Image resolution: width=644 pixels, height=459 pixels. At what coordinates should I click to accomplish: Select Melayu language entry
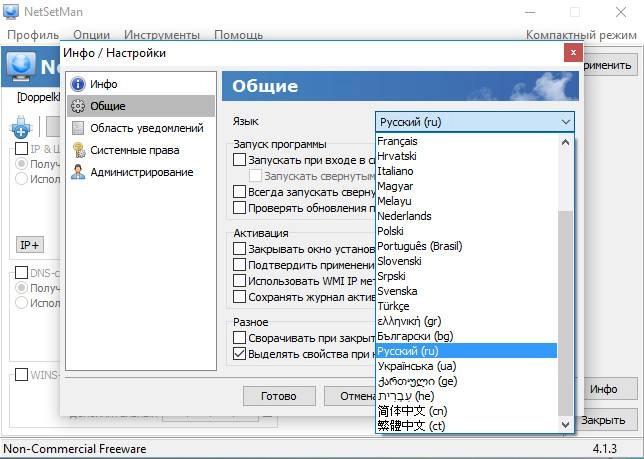click(467, 201)
